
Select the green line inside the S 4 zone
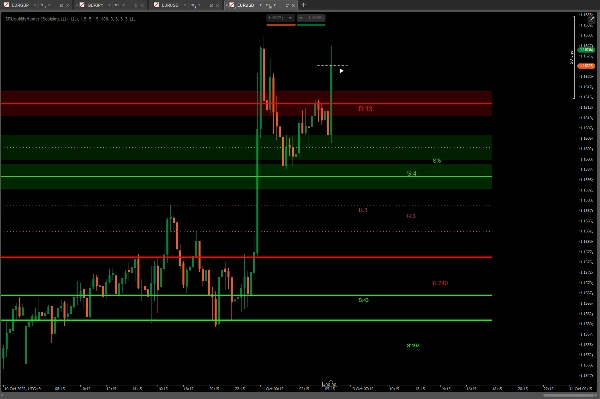coord(246,176)
